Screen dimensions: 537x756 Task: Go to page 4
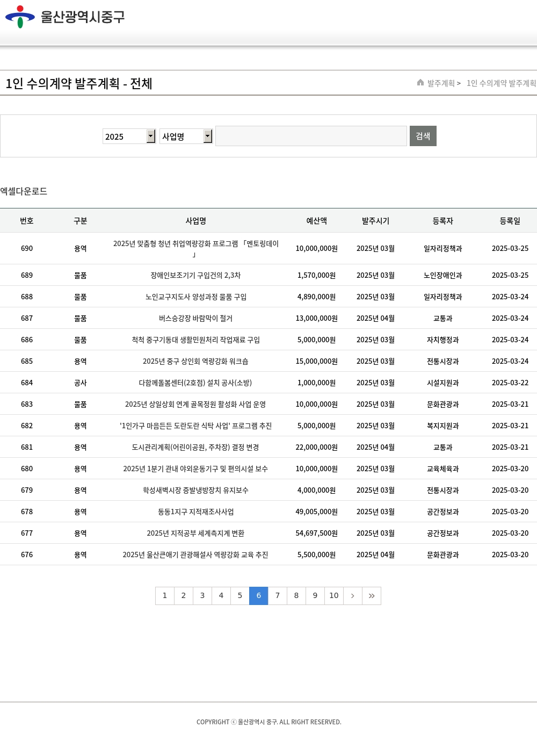point(221,596)
